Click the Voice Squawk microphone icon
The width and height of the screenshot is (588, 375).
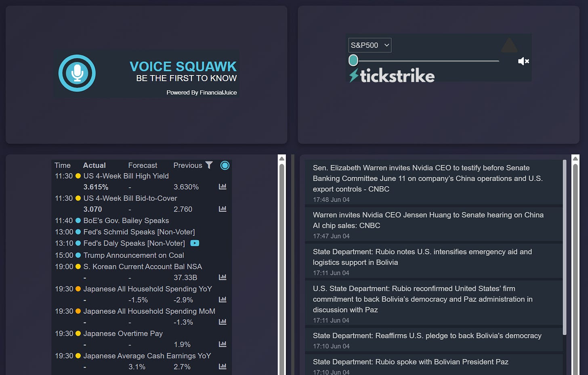point(77,73)
